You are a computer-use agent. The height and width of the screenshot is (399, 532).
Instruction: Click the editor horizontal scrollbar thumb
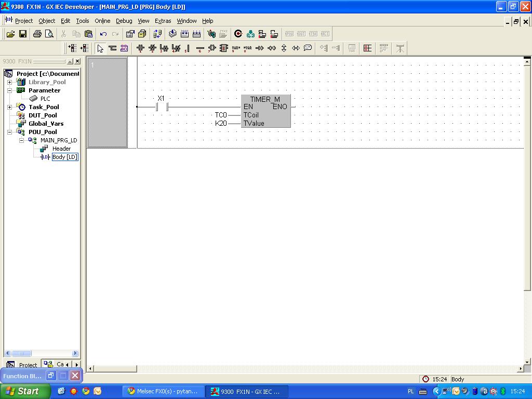[115, 368]
